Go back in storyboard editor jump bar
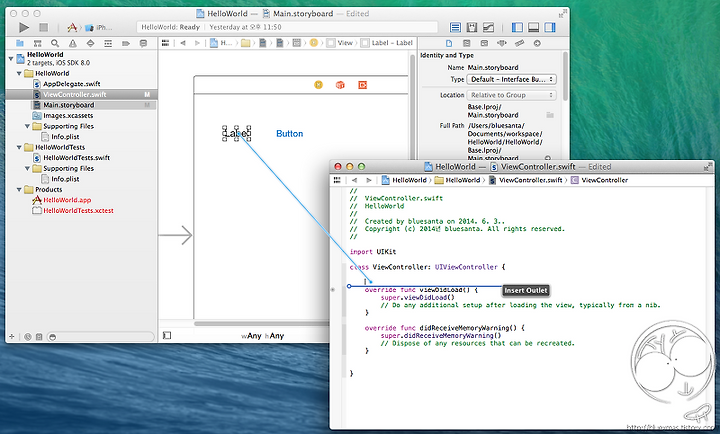 183,43
